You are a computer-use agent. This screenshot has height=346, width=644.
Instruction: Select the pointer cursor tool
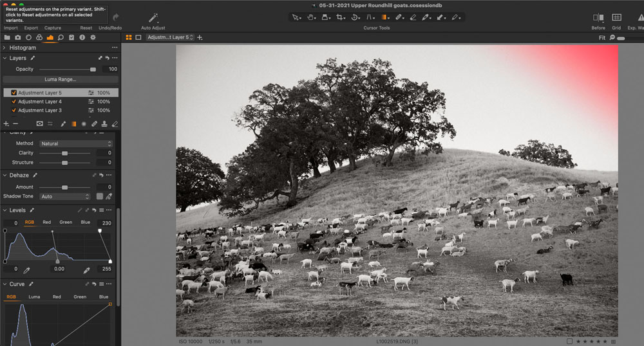(296, 17)
